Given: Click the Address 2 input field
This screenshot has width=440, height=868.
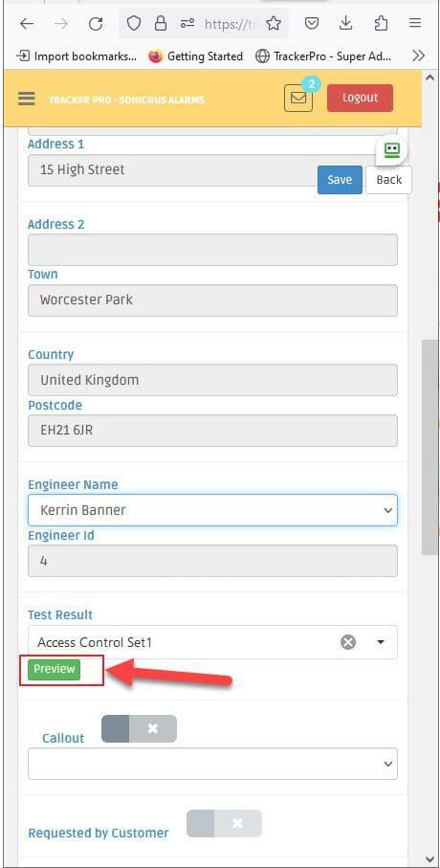Looking at the screenshot, I should click(x=212, y=250).
